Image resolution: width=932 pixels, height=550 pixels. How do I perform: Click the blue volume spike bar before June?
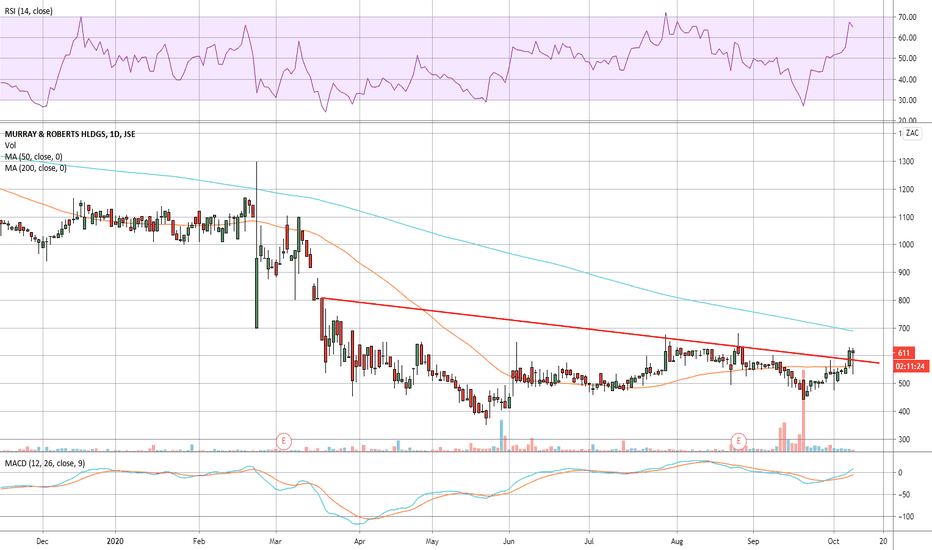pos(501,435)
